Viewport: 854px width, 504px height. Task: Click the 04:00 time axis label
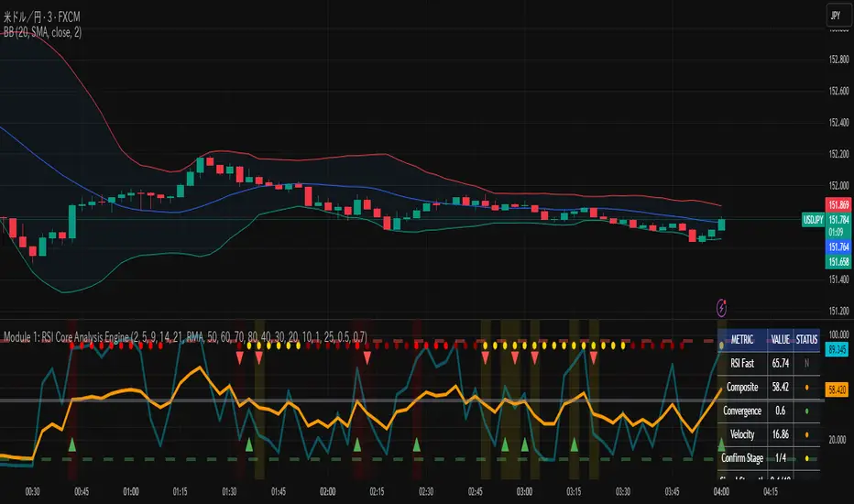[x=721, y=492]
